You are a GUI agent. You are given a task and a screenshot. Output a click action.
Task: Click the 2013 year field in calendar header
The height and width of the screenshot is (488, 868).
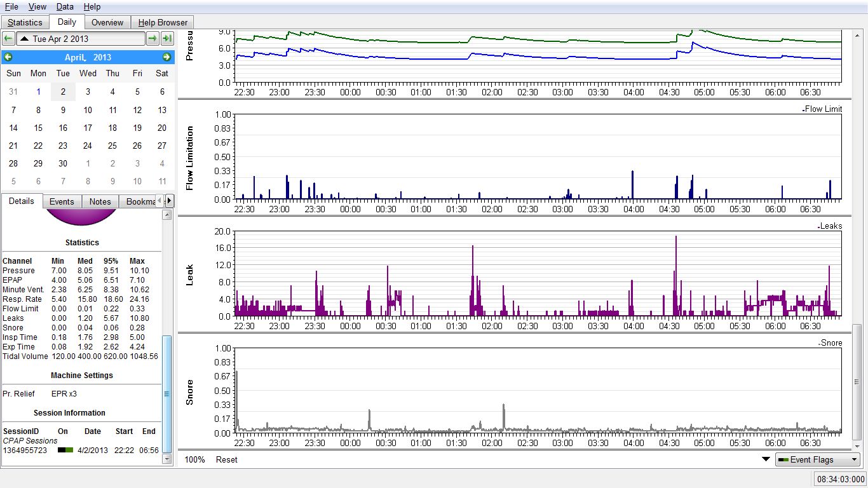point(102,57)
